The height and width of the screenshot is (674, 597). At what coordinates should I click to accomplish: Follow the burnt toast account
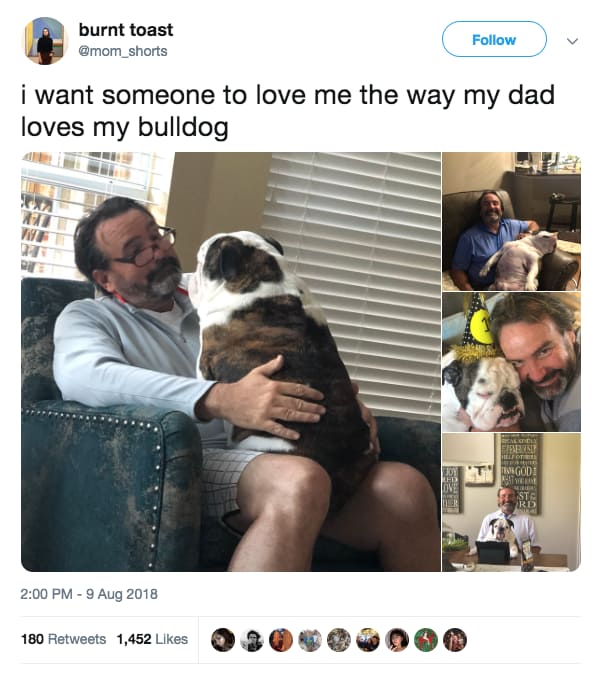tap(494, 40)
